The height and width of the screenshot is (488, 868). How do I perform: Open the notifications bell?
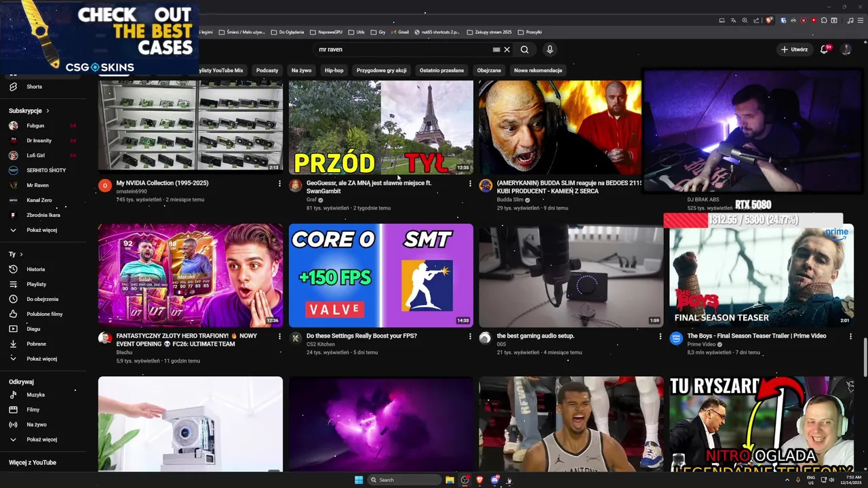pyautogui.click(x=825, y=49)
